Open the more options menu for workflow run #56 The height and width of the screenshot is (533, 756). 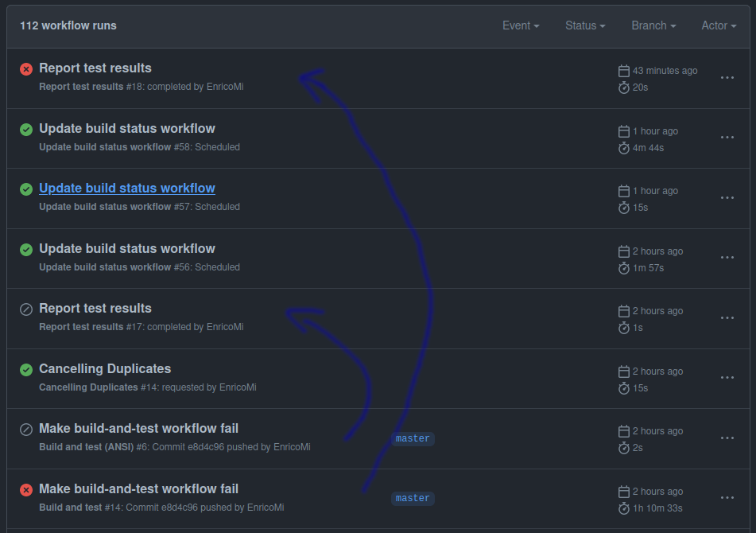click(x=727, y=258)
